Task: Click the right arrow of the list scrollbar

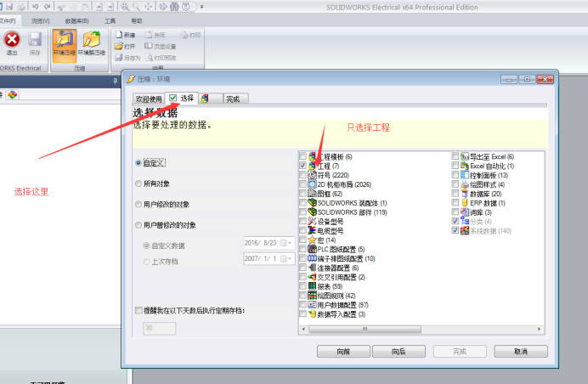Action: (540, 329)
